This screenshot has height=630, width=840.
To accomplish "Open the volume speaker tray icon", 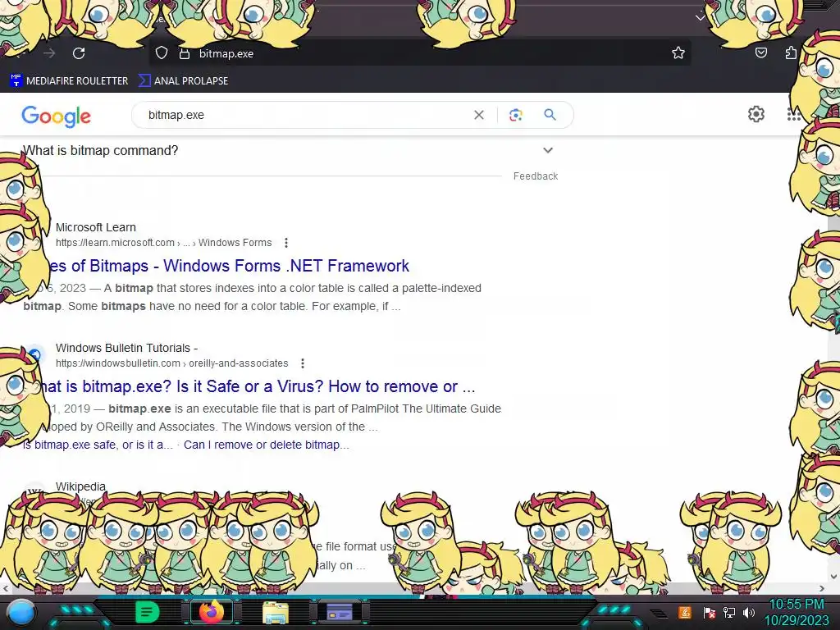I will click(x=749, y=612).
